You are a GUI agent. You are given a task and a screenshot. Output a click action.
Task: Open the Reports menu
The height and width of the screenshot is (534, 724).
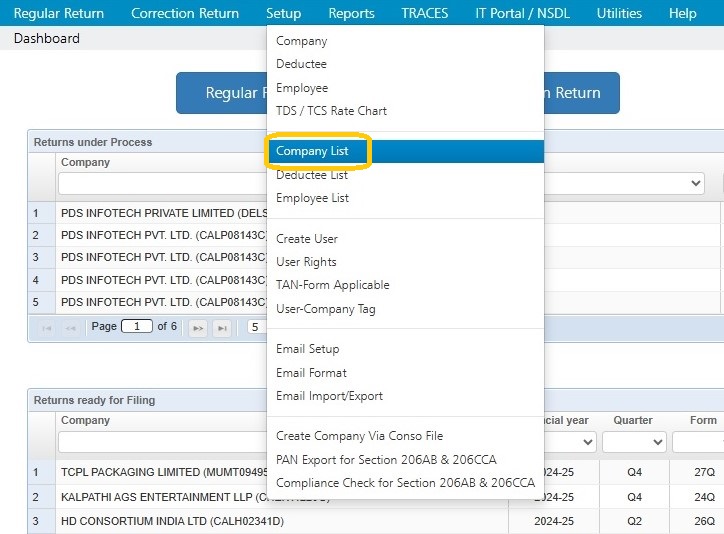(351, 13)
